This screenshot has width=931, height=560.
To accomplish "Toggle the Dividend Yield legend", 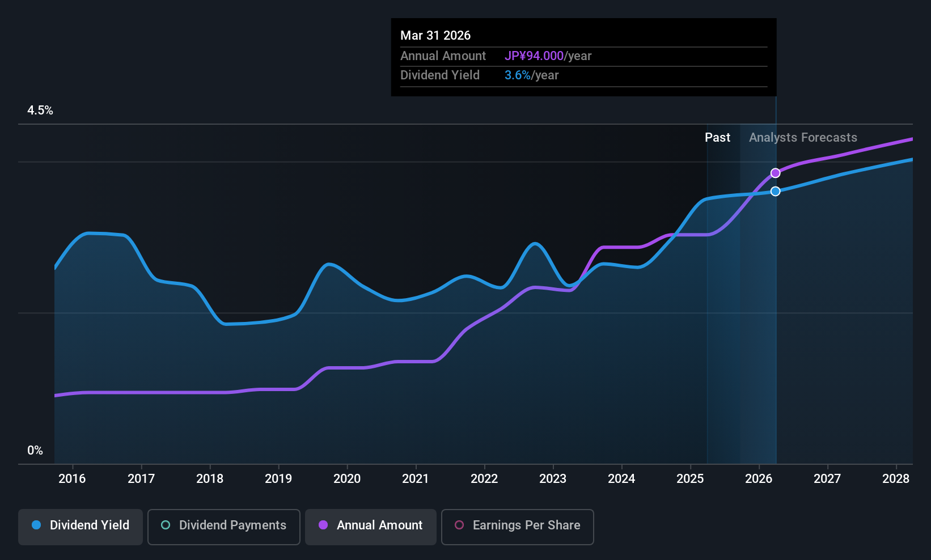I will click(81, 527).
